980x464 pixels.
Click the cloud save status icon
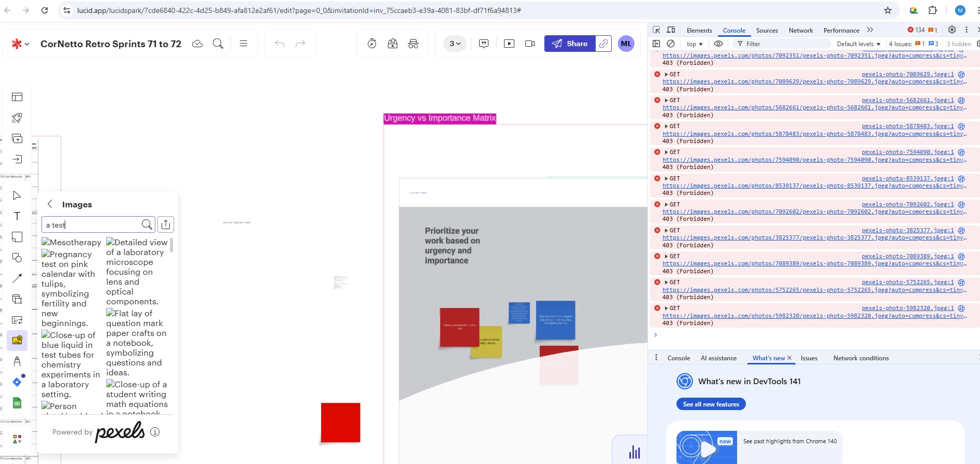pos(197,44)
